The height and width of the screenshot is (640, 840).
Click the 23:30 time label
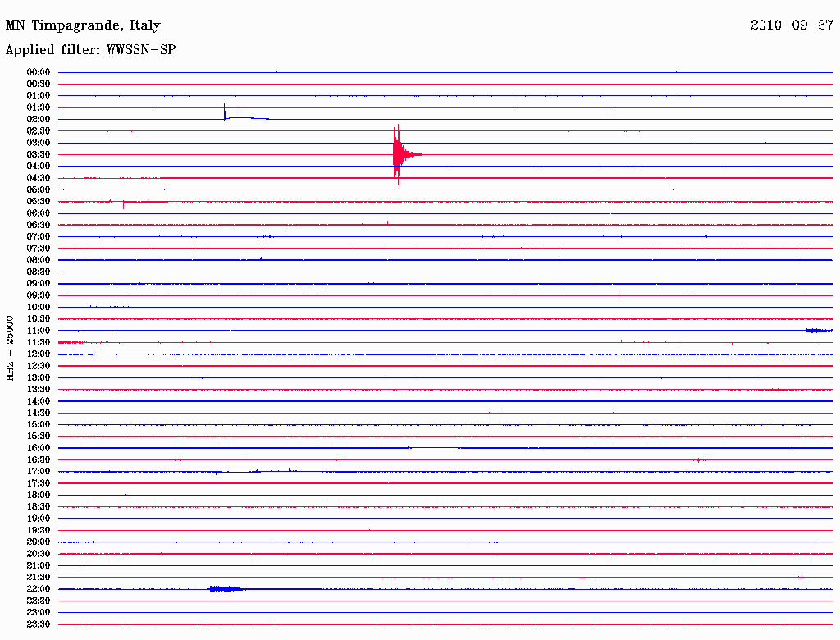(x=39, y=624)
